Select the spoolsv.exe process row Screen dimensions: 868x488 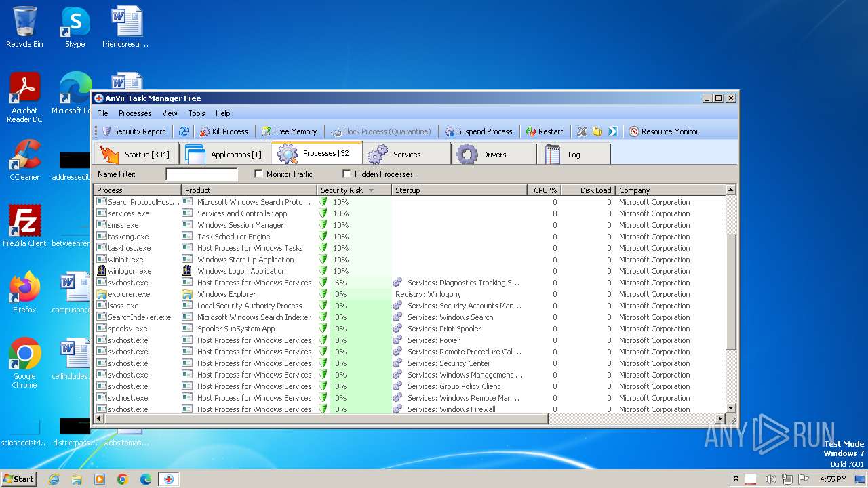[410, 329]
